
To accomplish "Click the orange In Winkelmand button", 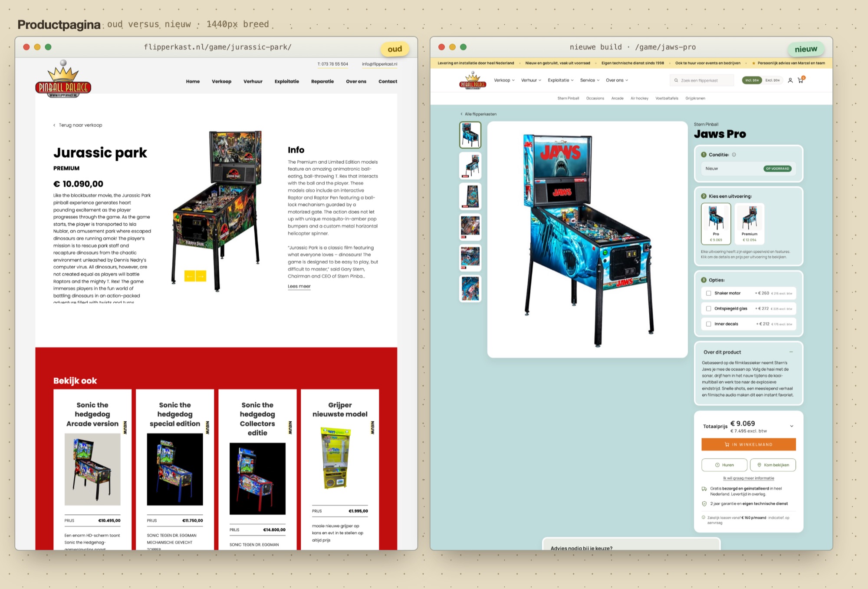I will coord(749,444).
